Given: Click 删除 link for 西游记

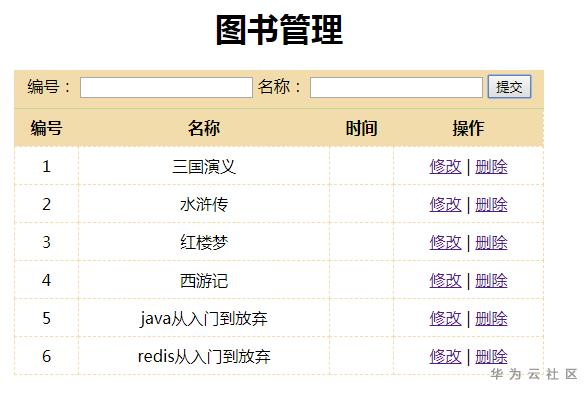Looking at the screenshot, I should (491, 280).
